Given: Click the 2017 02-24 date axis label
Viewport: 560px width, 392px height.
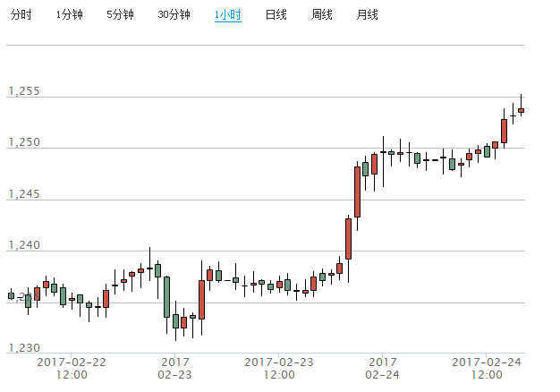Looking at the screenshot, I should [x=383, y=369].
